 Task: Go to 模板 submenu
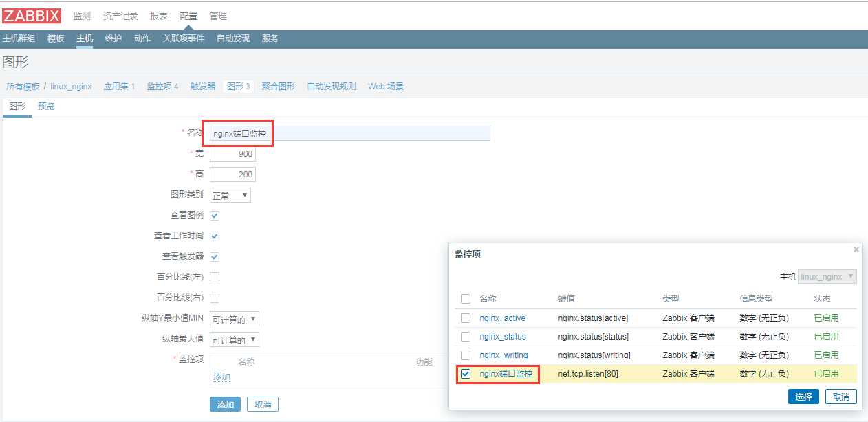56,38
